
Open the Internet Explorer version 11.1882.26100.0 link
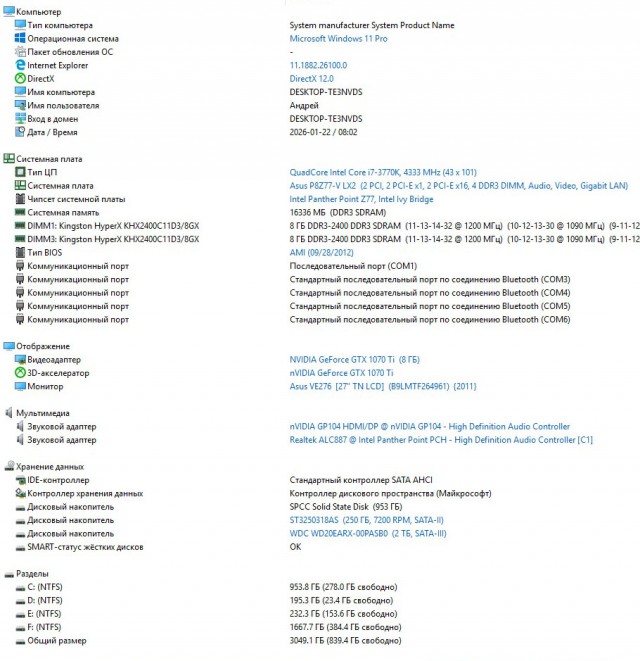tap(318, 65)
